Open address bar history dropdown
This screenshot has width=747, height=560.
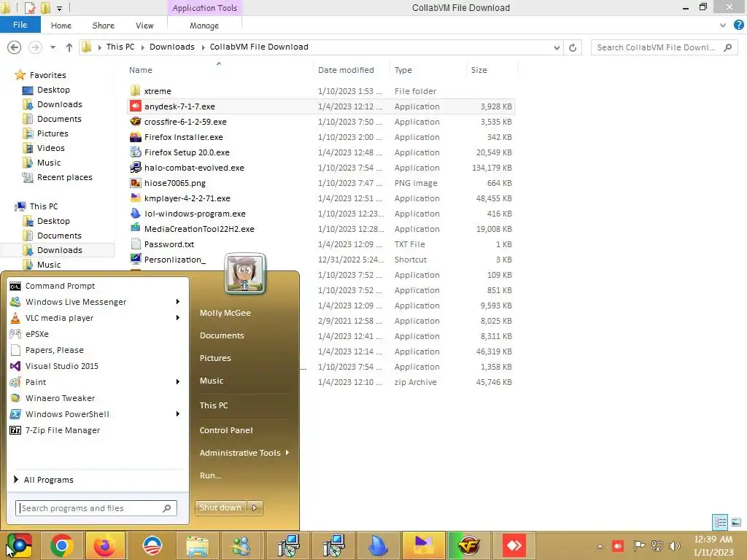point(557,47)
